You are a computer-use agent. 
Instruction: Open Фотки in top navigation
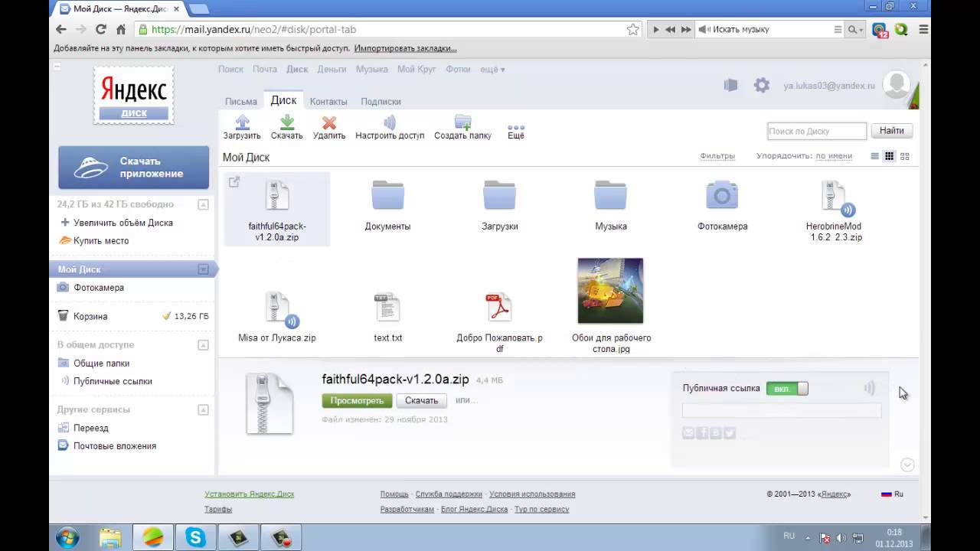tap(458, 69)
